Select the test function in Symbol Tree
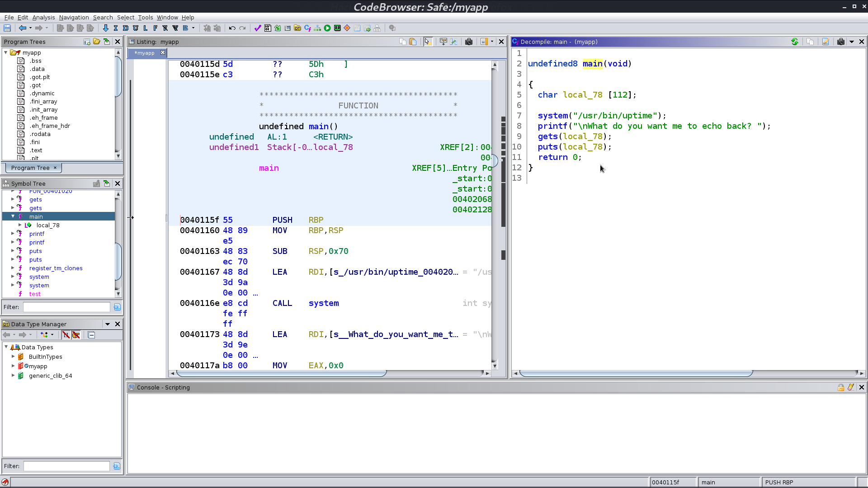Image resolution: width=868 pixels, height=488 pixels. click(35, 294)
